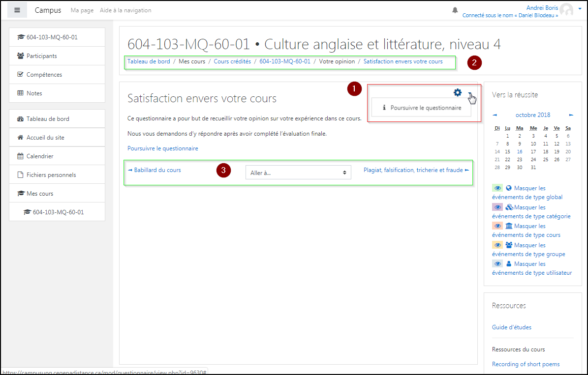Click the hamburger menu icon
This screenshot has height=375, width=588.
point(17,10)
